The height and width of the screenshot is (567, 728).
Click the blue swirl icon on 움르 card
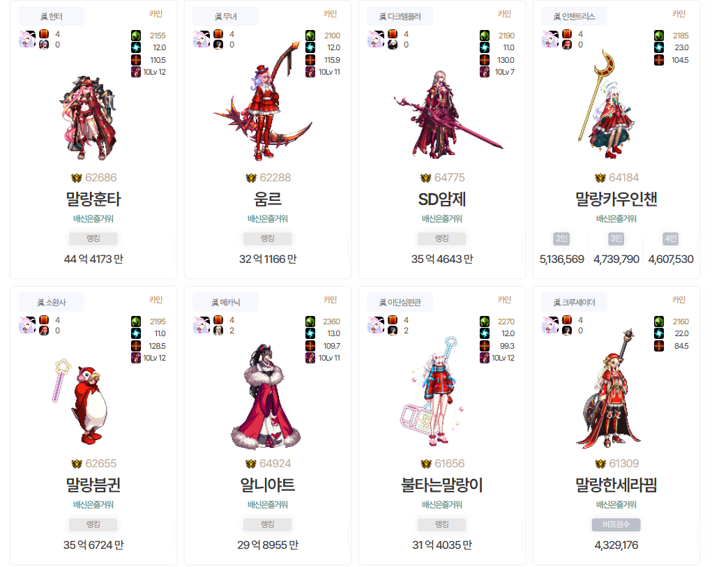click(310, 47)
